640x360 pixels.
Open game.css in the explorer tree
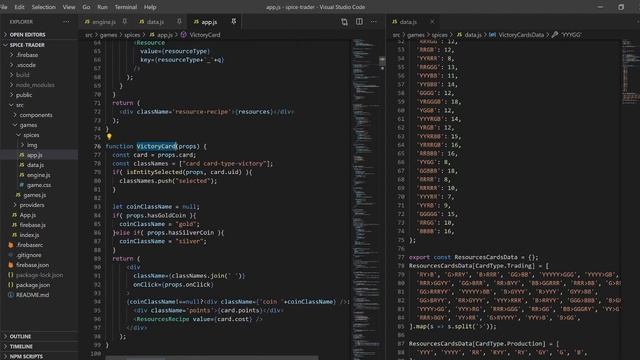pyautogui.click(x=39, y=185)
